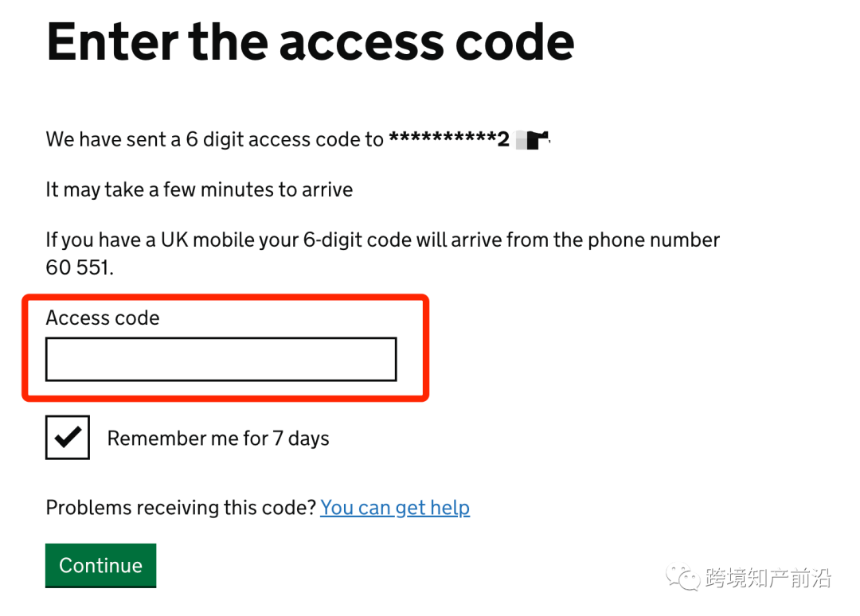Screen dimensions: 860x616
Task: Click the 跨境知产前沿 watermark text
Action: point(768,578)
